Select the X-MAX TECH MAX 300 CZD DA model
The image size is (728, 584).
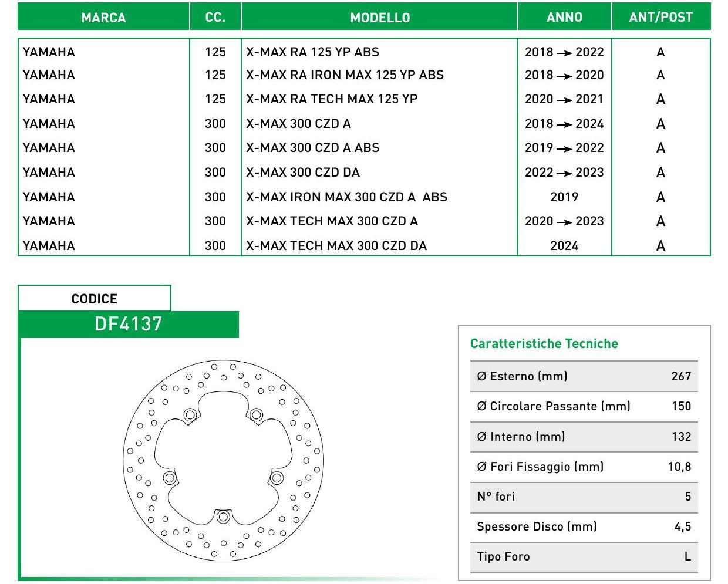(x=336, y=245)
